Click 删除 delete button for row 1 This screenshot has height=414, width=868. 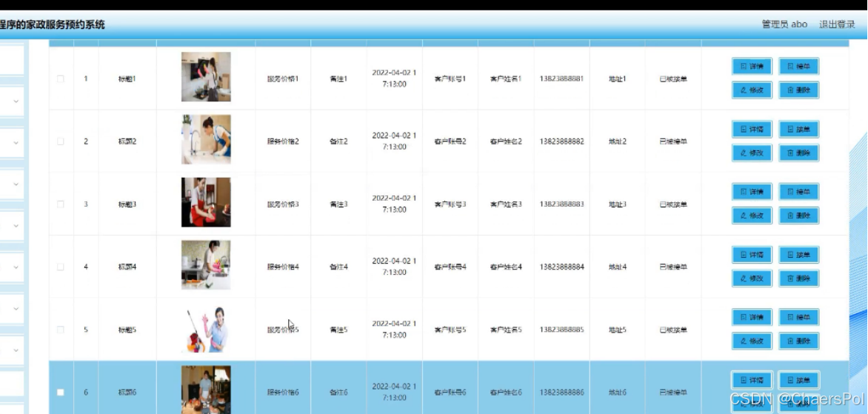click(799, 90)
